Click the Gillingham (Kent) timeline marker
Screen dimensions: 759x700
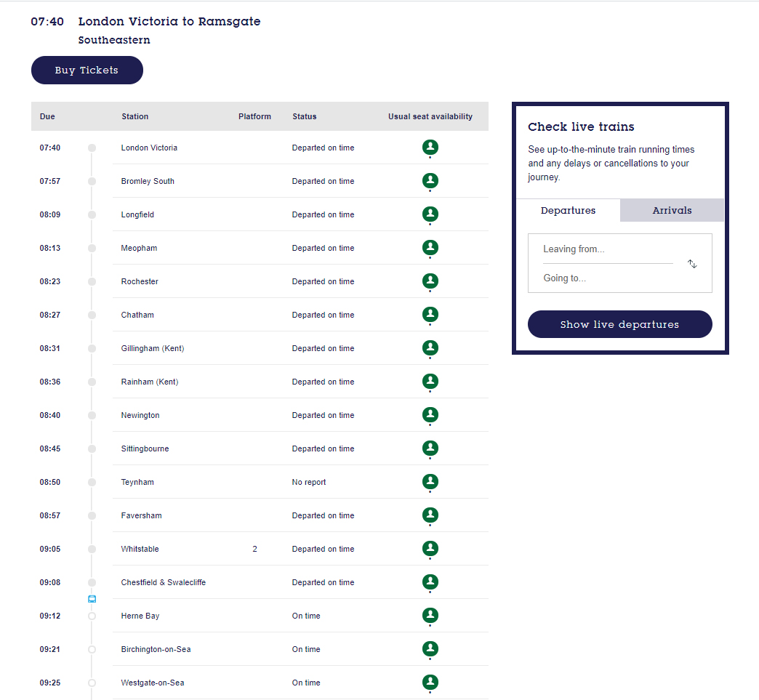pyautogui.click(x=92, y=348)
